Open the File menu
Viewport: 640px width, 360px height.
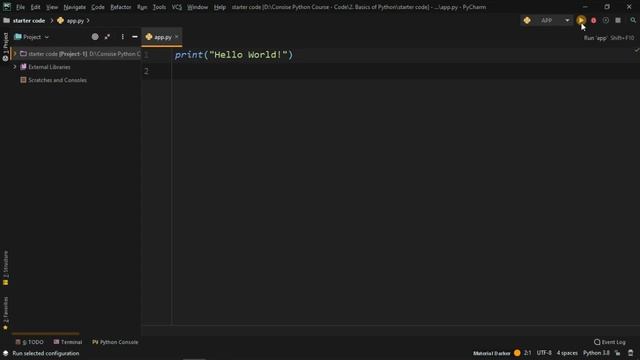tap(20, 7)
